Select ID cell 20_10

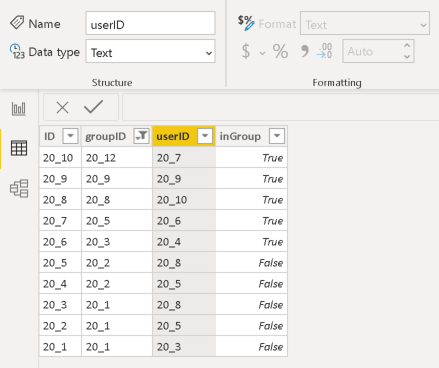tap(60, 158)
